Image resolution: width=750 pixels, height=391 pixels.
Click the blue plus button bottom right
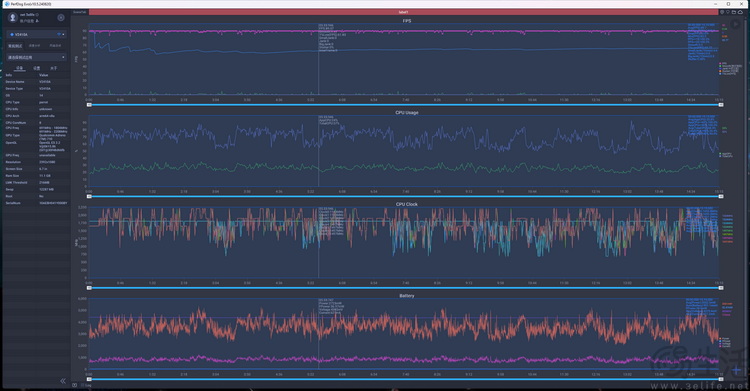(x=737, y=370)
